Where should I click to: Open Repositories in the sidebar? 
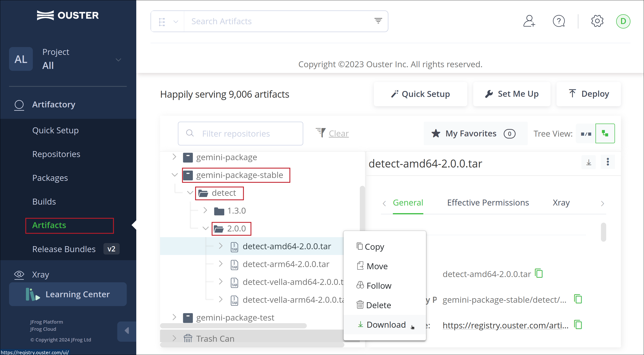coord(56,154)
